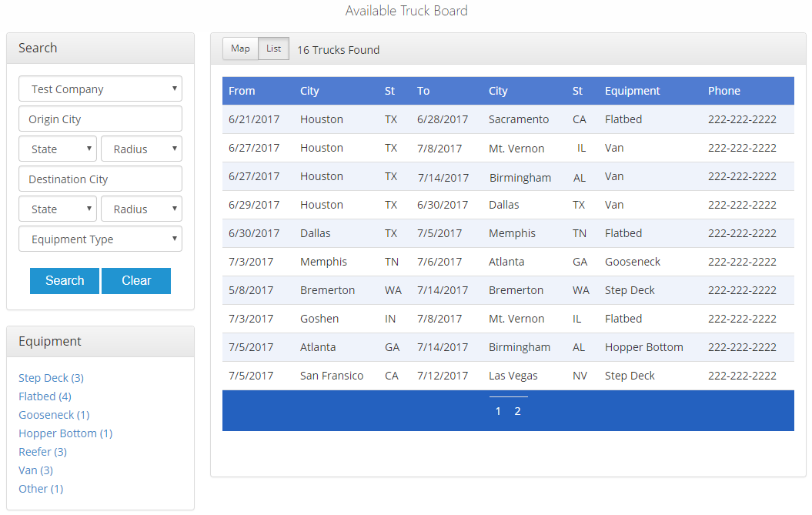Switch to the Map view
This screenshot has height=515, width=812.
(x=240, y=48)
